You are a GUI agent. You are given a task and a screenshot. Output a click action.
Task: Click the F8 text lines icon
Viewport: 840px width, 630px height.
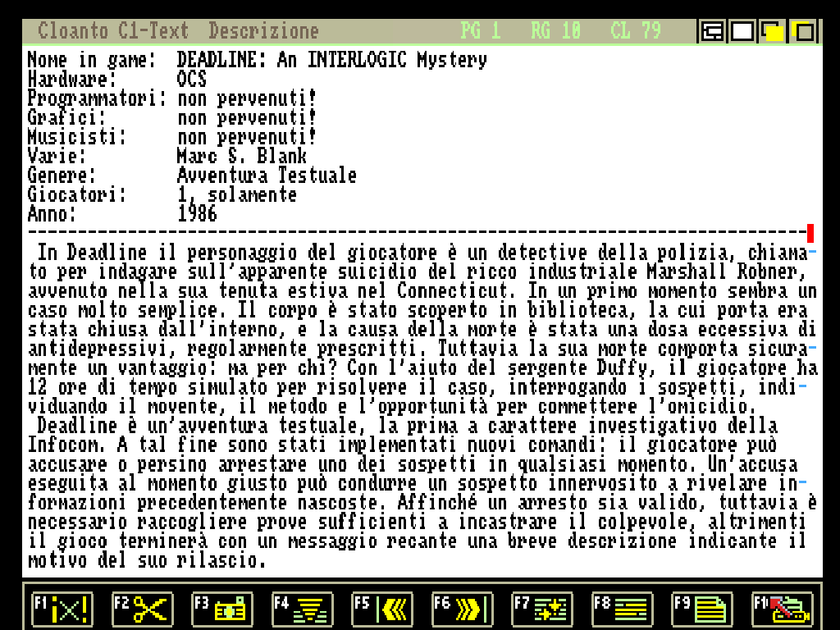coord(623,609)
